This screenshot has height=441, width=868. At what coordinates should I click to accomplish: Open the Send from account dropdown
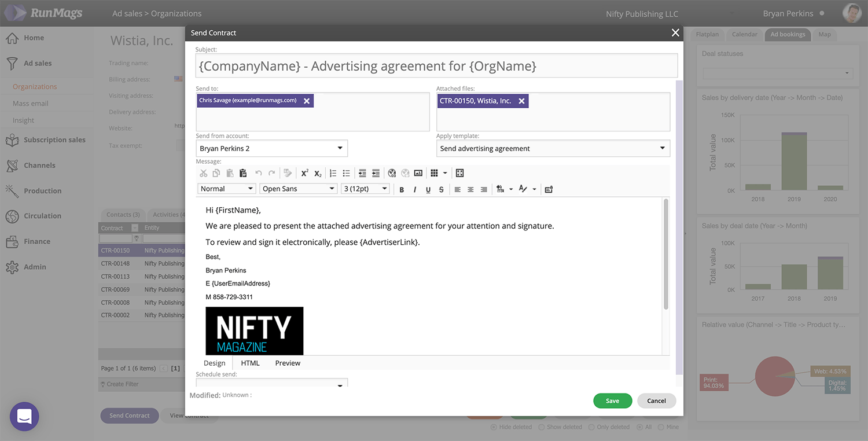[272, 149]
